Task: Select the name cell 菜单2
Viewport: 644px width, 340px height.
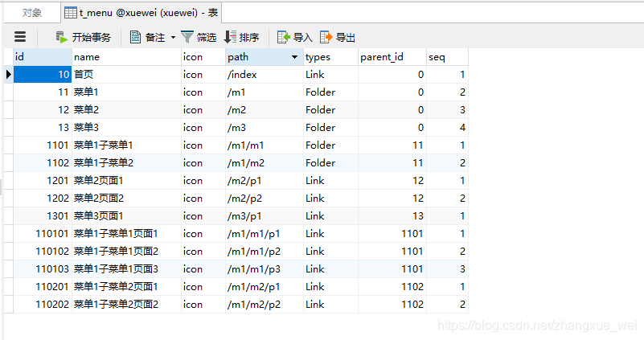Action: click(126, 109)
